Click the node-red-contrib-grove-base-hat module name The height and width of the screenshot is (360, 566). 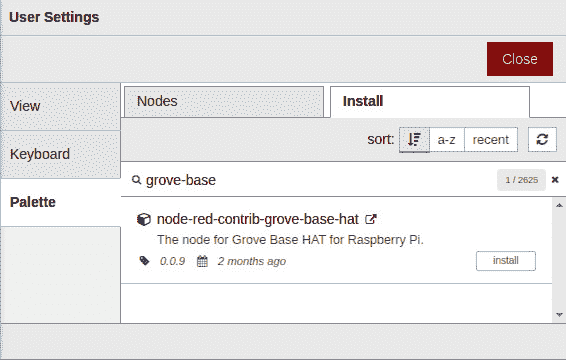coord(258,219)
